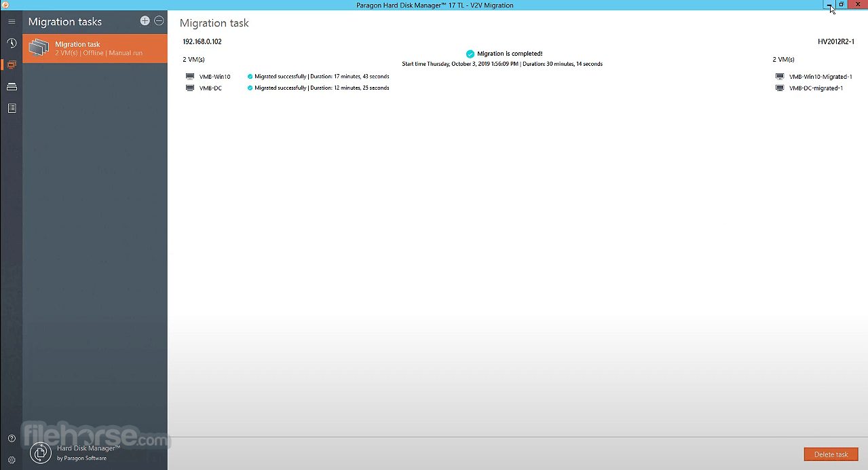Open the settings gear icon

point(12,460)
